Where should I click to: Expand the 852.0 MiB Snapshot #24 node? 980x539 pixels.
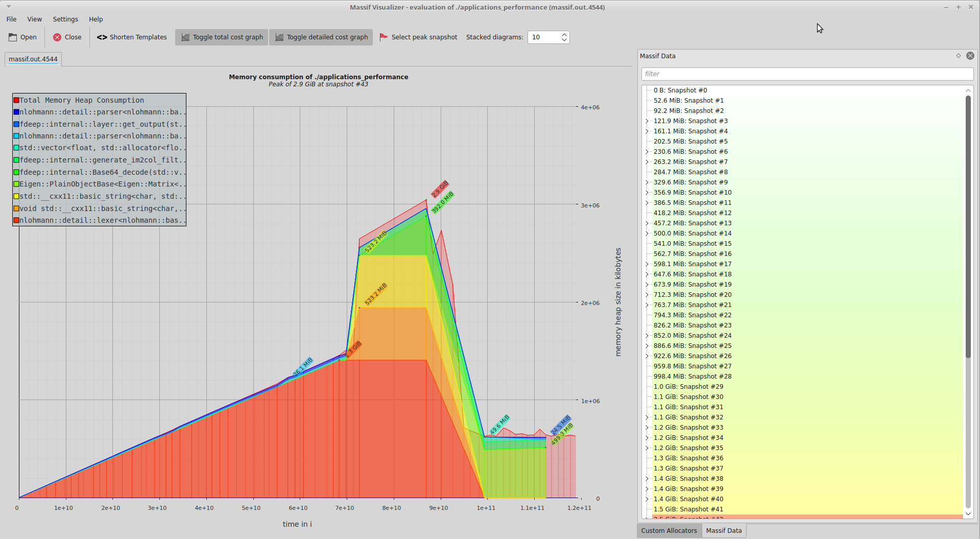coord(647,336)
